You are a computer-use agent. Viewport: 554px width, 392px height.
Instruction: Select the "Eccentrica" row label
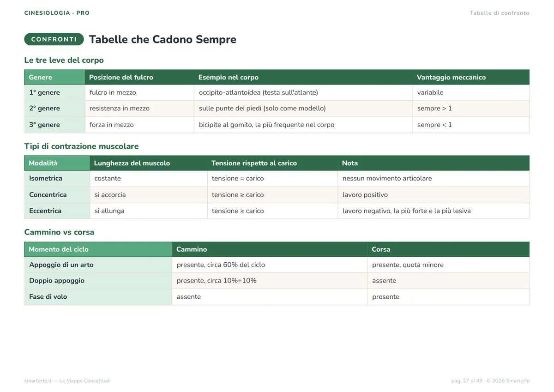(x=57, y=211)
